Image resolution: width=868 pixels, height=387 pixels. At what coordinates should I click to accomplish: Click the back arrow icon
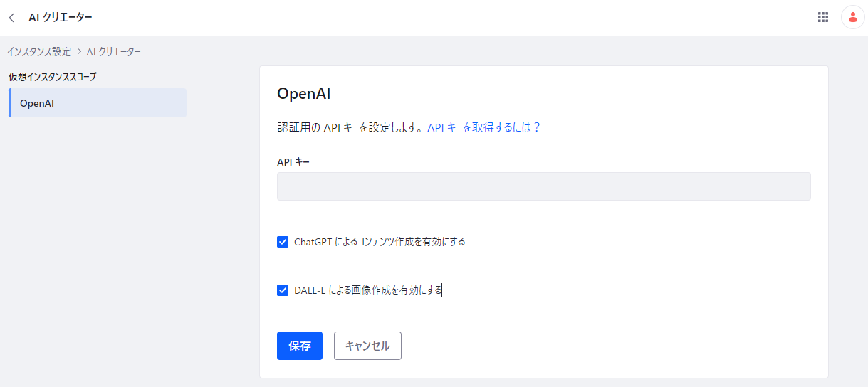(11, 18)
